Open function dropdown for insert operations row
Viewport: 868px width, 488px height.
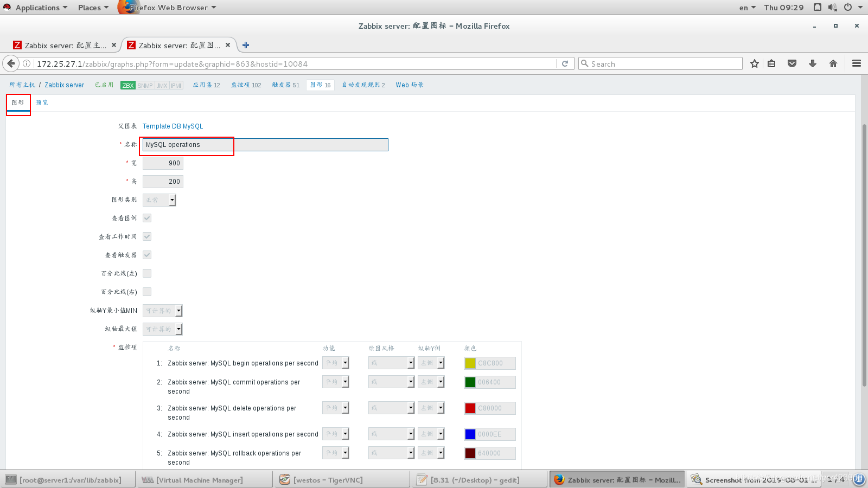tap(335, 434)
